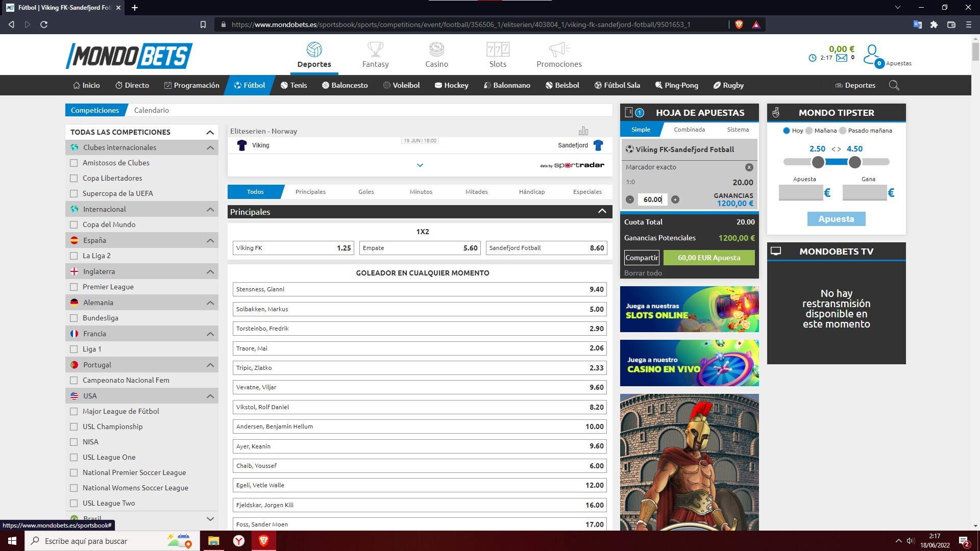Click the match statistics bar chart icon
980x551 pixels.
tap(583, 131)
